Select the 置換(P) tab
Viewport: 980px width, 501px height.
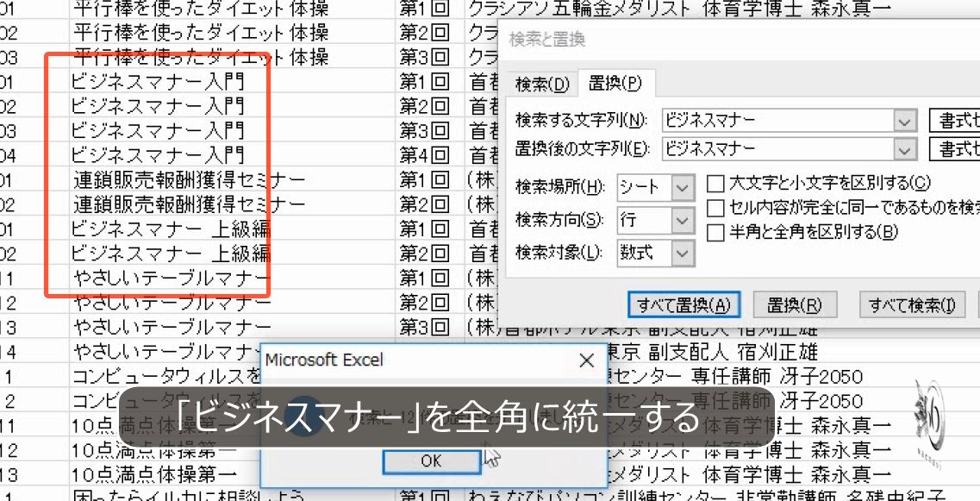pyautogui.click(x=615, y=83)
